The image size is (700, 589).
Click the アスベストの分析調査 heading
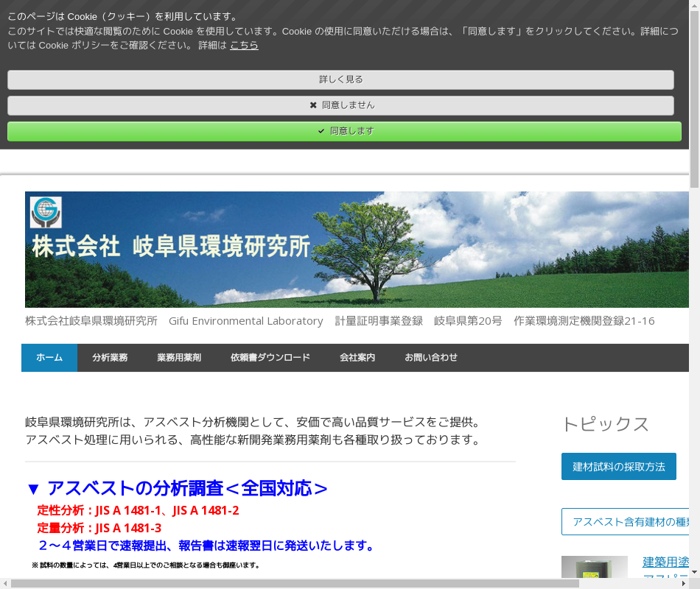(177, 488)
